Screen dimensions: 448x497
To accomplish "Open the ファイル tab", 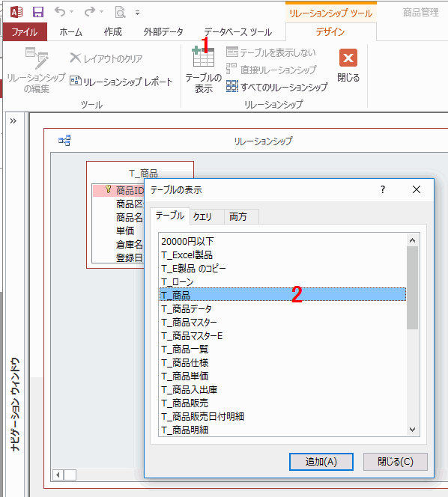I will click(x=25, y=31).
